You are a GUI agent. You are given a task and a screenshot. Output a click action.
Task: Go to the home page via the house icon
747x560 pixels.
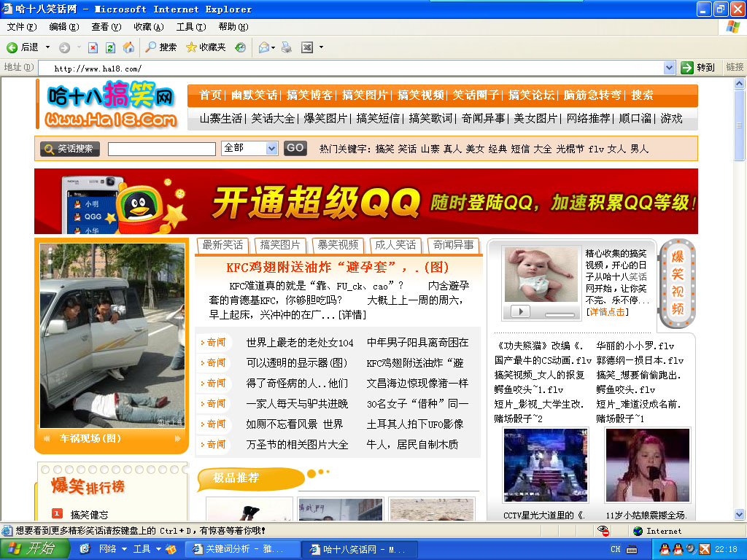tap(128, 47)
